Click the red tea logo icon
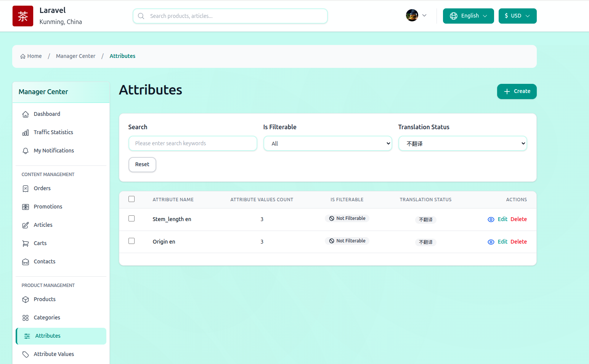The width and height of the screenshot is (589, 364). point(23,16)
